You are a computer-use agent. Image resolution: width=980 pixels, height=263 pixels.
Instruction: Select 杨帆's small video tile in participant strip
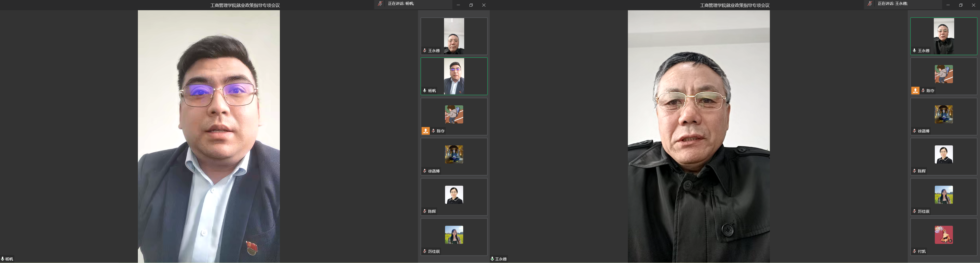[454, 76]
